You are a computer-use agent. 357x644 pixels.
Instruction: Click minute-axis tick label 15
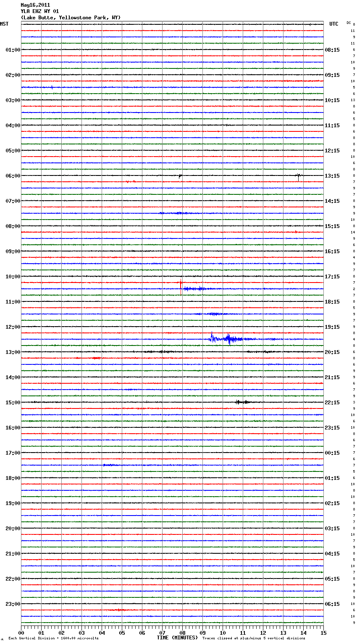click(x=323, y=633)
